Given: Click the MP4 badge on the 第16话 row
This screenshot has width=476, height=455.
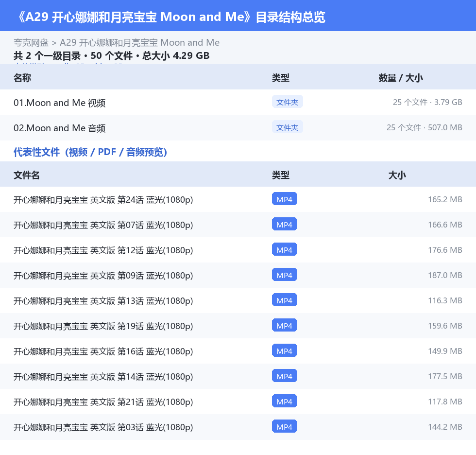Looking at the screenshot, I should pos(285,351).
